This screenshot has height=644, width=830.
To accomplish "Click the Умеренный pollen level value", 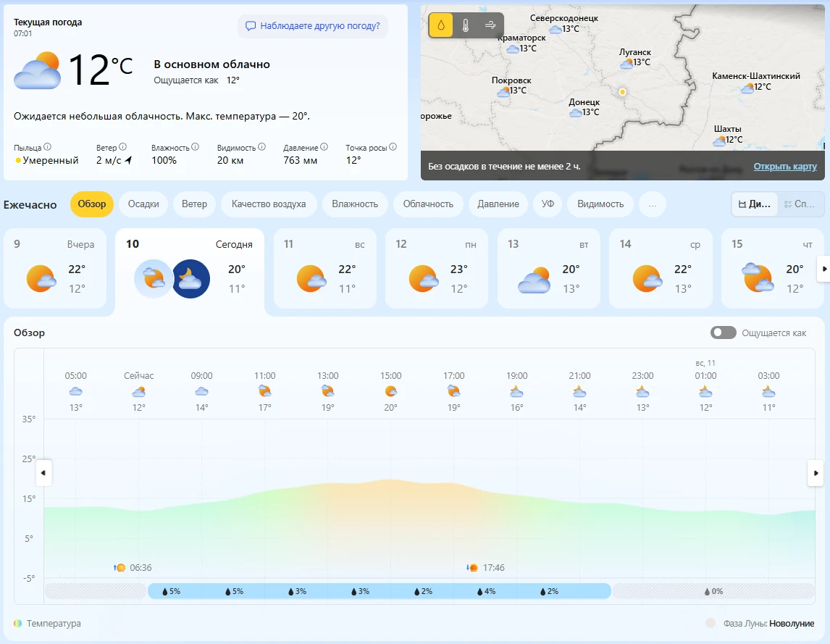I will pos(50,160).
